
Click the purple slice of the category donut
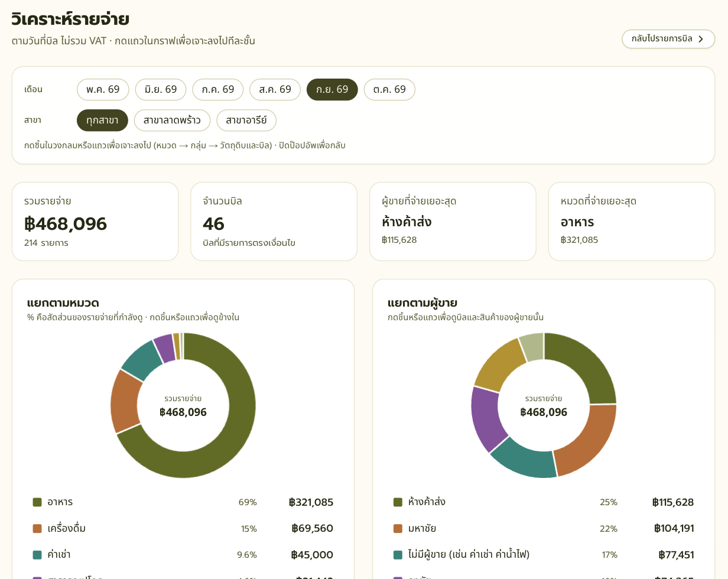[x=164, y=349]
